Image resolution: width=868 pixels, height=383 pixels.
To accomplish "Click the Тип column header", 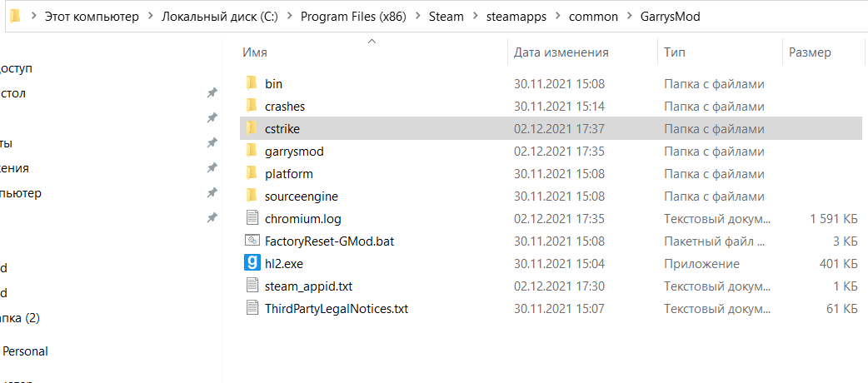I will [675, 52].
